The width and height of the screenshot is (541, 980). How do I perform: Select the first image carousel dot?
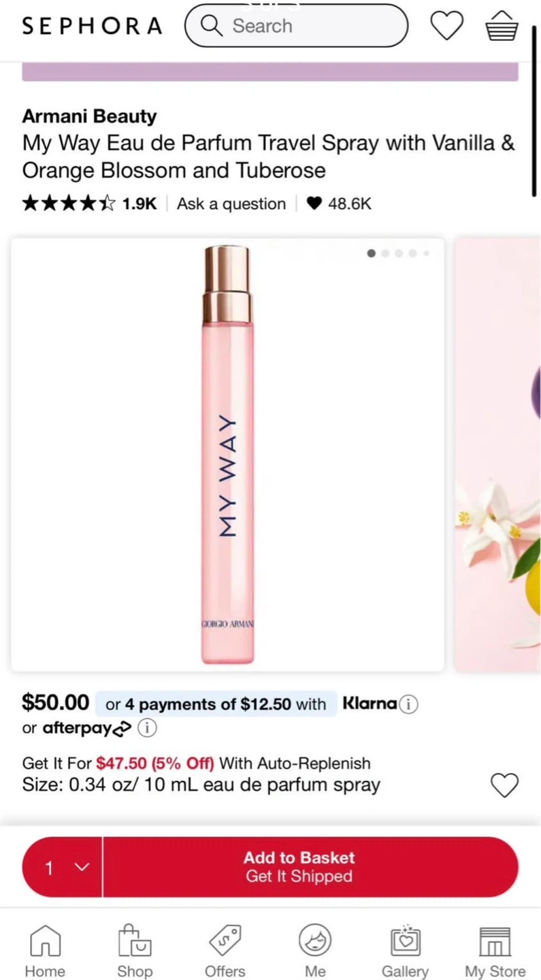(x=371, y=253)
